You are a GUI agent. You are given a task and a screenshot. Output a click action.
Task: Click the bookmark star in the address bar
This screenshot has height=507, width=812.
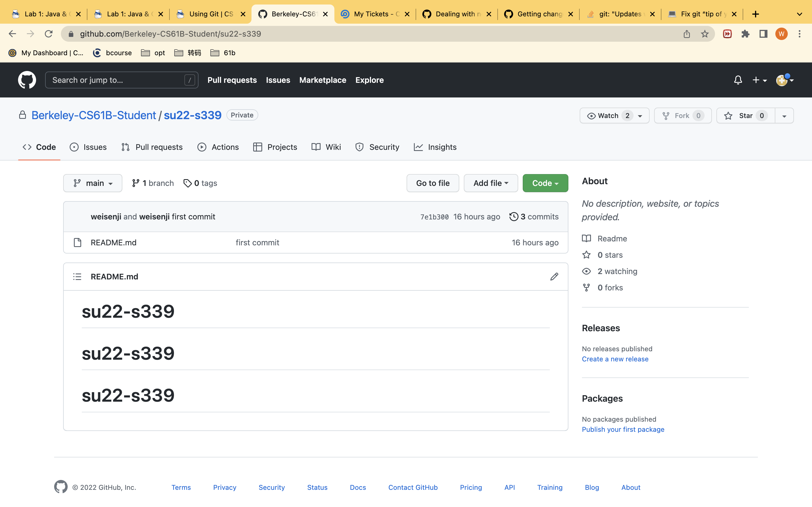coord(705,34)
